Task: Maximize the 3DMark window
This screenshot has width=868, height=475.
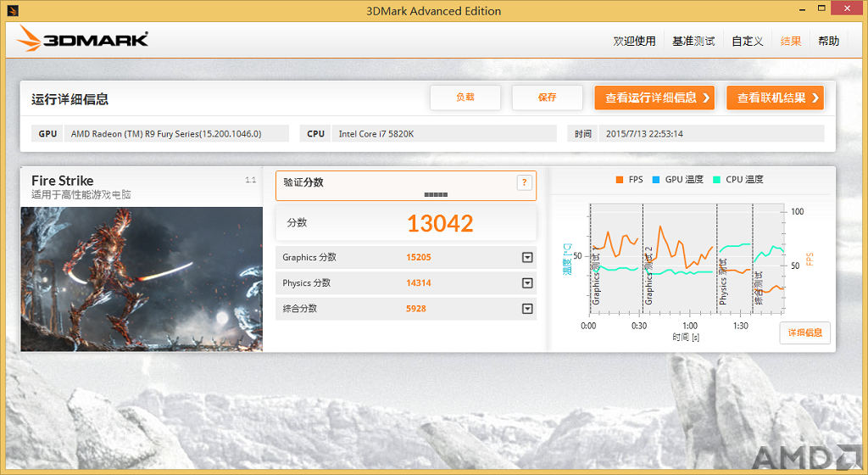Action: [x=821, y=8]
